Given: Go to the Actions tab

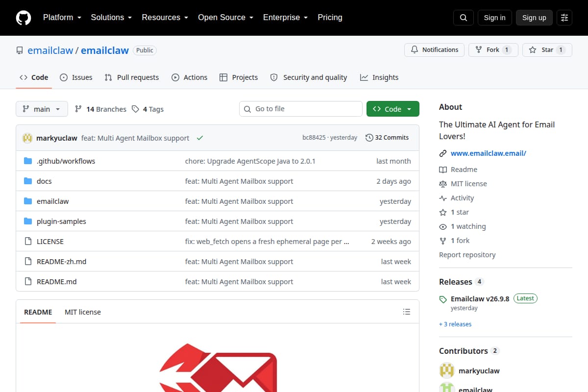Looking at the screenshot, I should [189, 77].
